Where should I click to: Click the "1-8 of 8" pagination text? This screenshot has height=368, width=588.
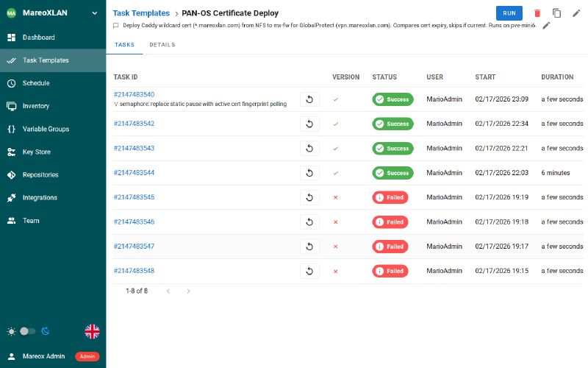(x=137, y=291)
